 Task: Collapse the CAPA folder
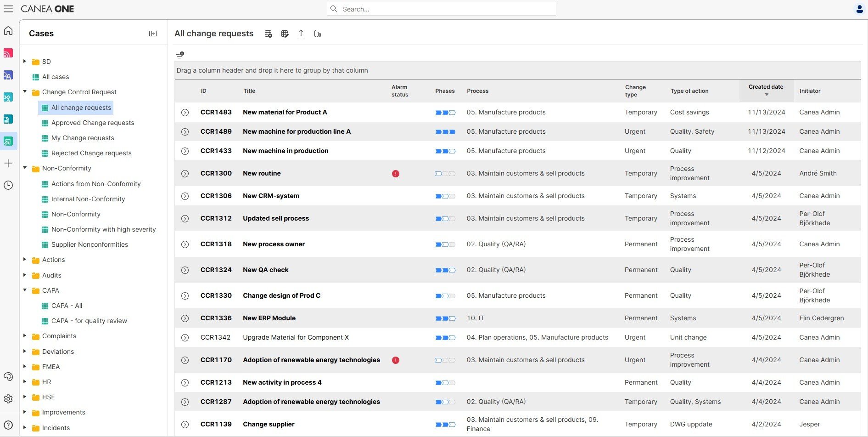point(25,290)
